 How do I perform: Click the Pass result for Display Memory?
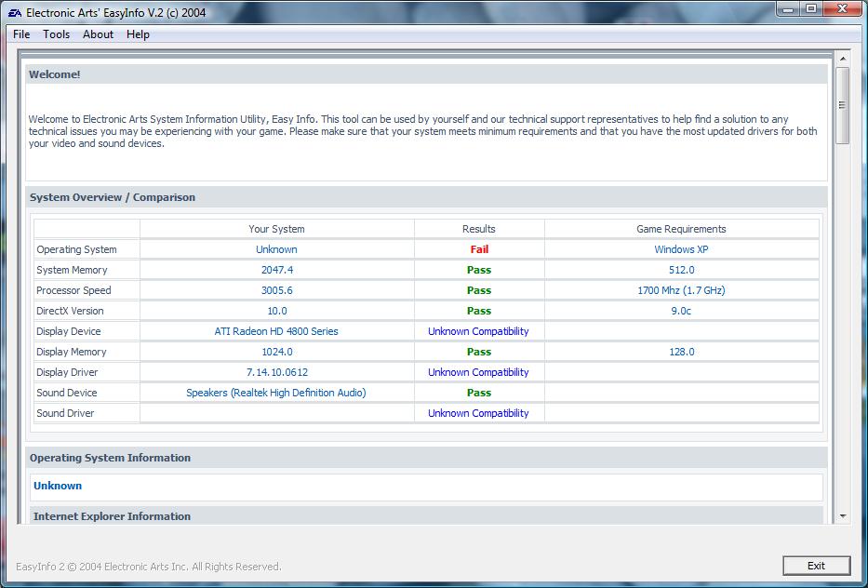point(479,352)
